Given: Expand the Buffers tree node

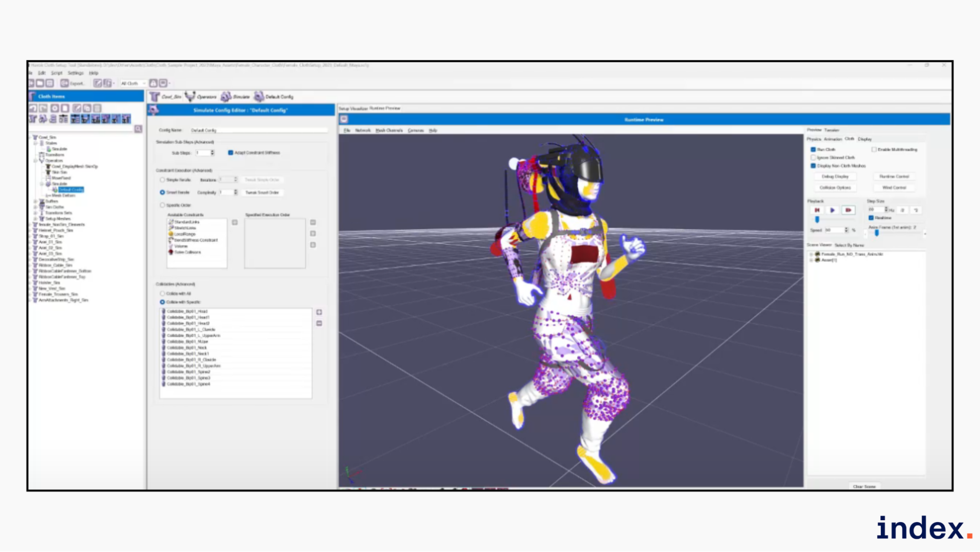Looking at the screenshot, I should click(x=35, y=201).
